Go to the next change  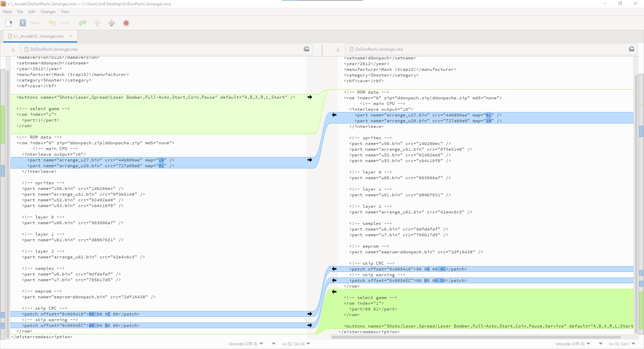coord(112,23)
